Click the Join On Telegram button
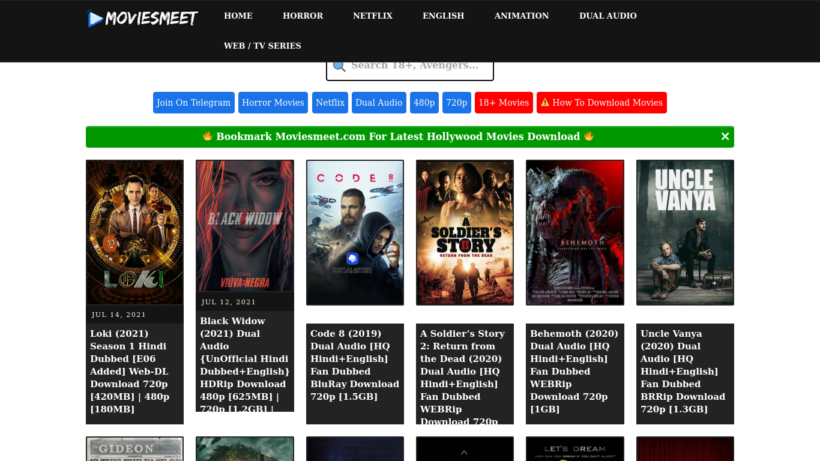 point(194,103)
